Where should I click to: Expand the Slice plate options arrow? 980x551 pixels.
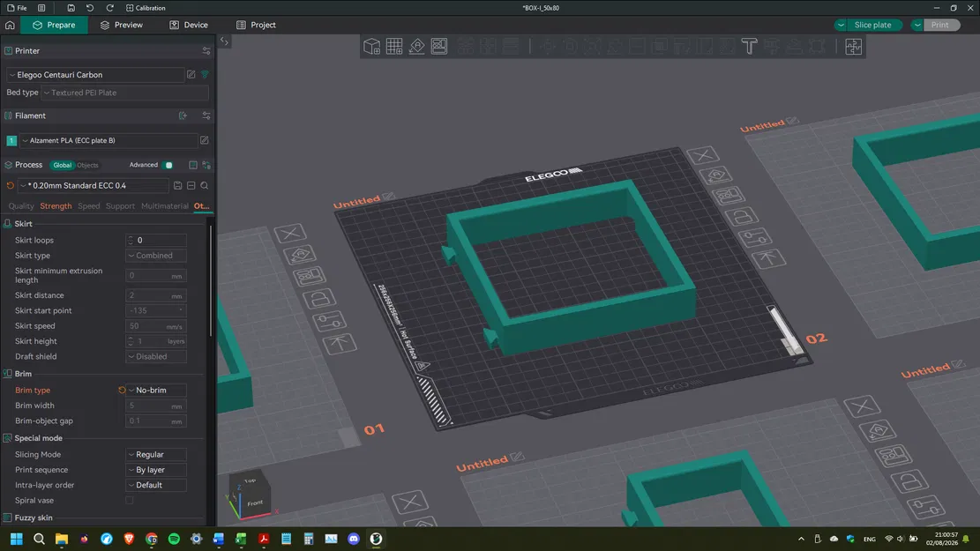click(842, 25)
